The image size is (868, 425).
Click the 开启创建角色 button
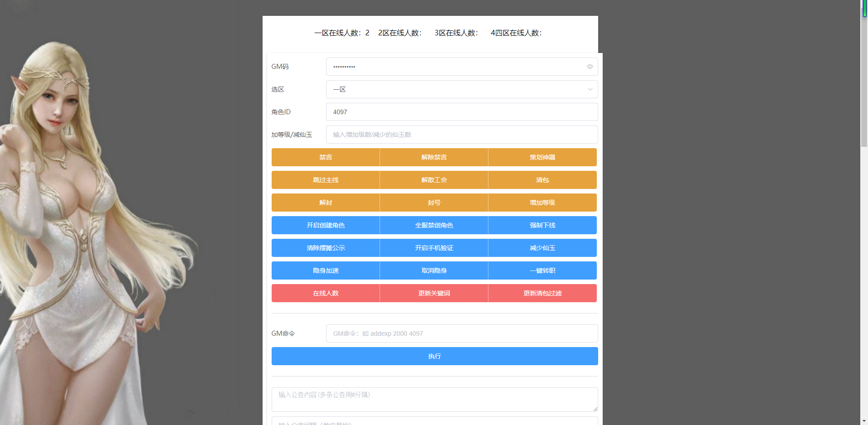pos(326,225)
